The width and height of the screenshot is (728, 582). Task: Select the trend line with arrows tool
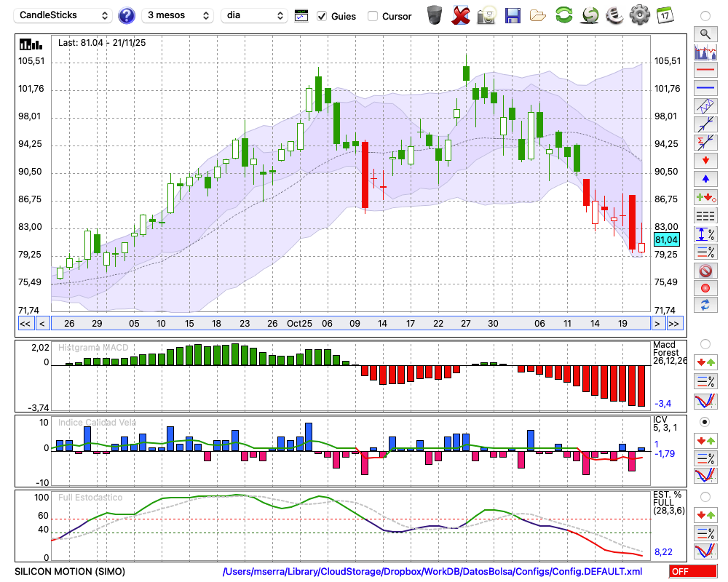coord(705,124)
